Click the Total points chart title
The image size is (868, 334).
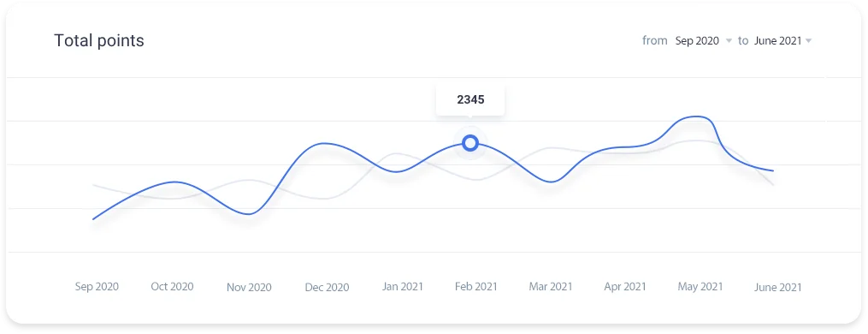(99, 40)
